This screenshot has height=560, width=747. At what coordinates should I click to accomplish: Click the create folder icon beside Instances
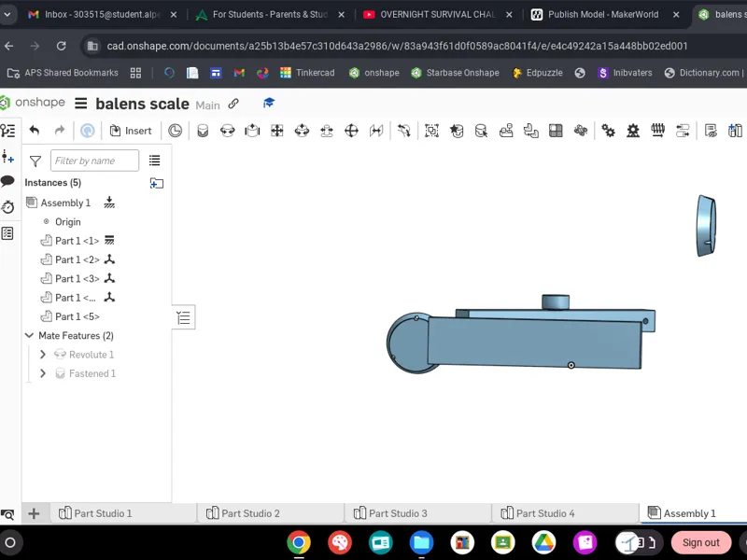coord(156,183)
